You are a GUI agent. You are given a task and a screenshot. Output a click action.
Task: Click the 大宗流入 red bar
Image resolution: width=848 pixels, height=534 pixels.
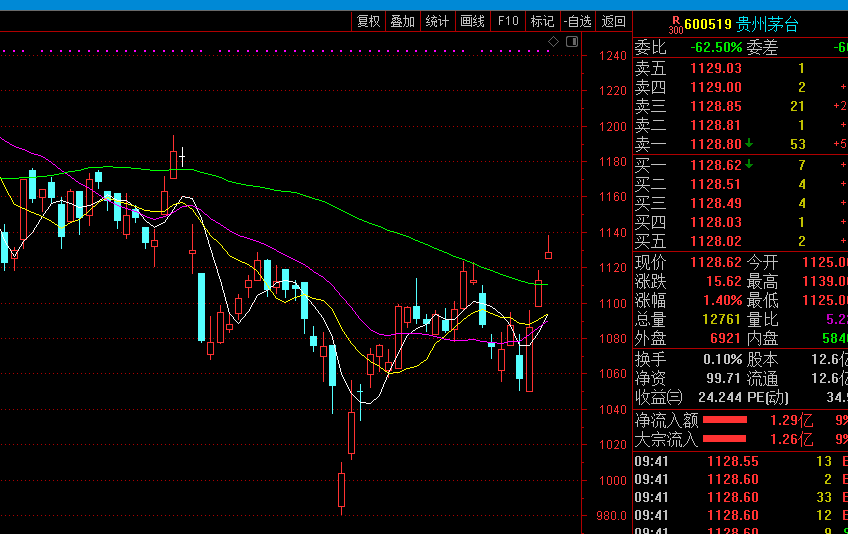725,439
